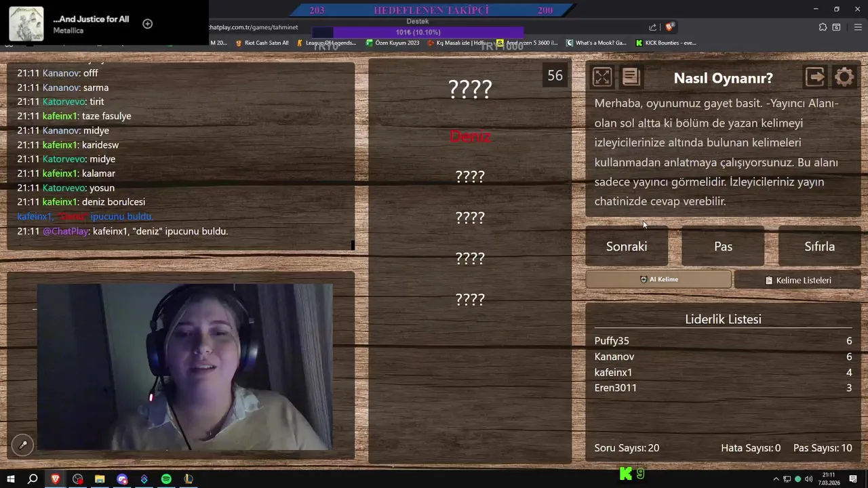
Task: Open the volume control in system tray
Action: point(808,479)
